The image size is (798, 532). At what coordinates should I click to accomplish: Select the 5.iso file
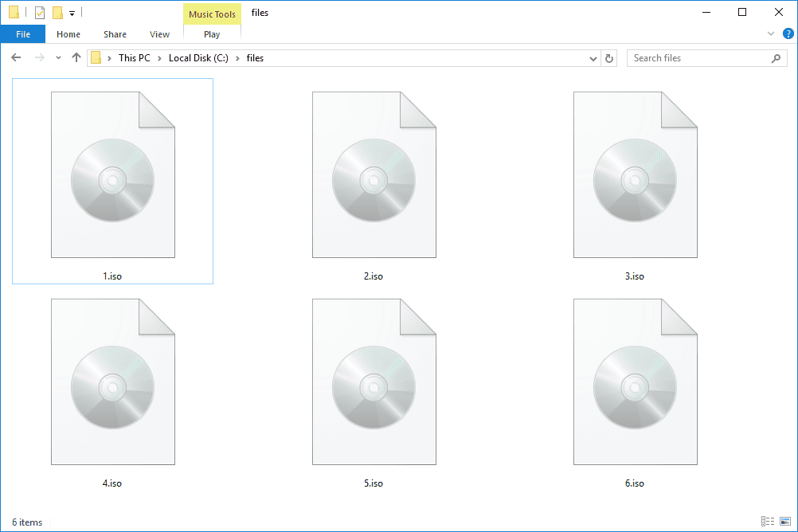tap(374, 382)
